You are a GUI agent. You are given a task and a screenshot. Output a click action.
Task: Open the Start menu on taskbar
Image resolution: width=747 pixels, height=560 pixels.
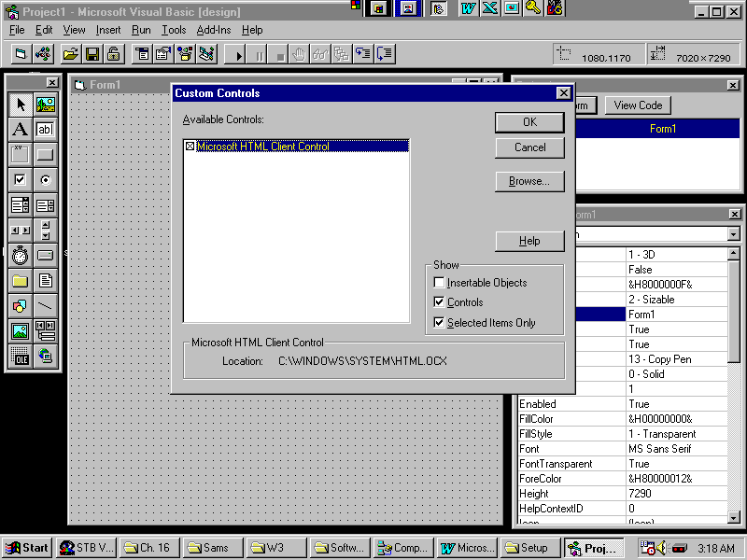[x=27, y=548]
